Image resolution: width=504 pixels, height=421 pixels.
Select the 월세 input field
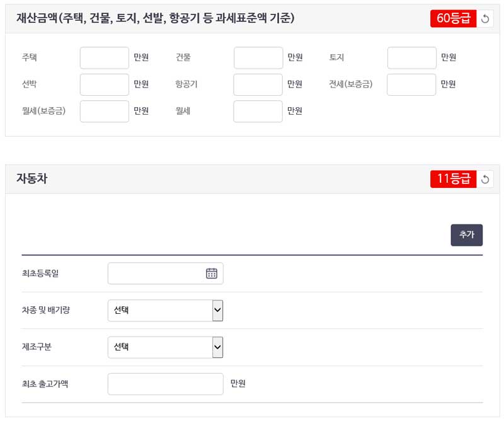[x=258, y=111]
